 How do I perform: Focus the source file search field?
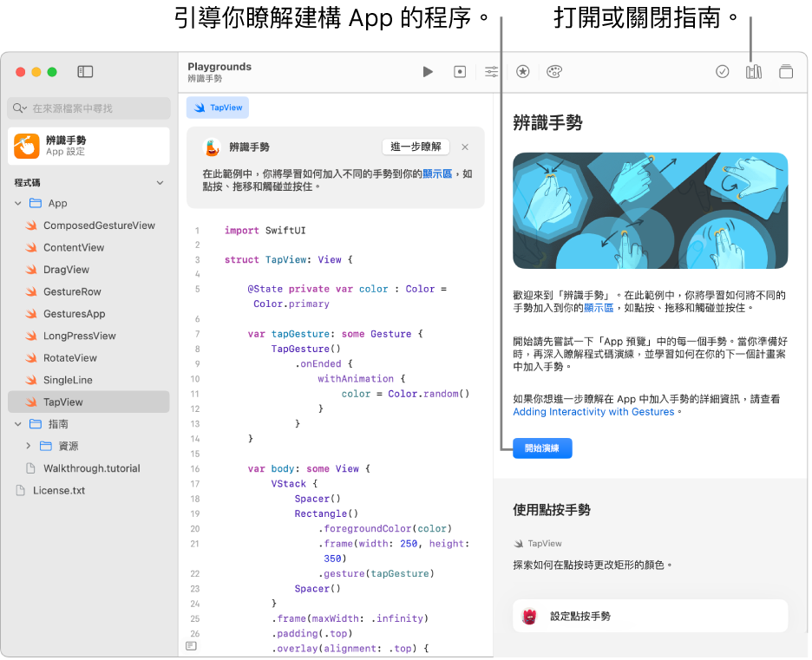pos(89,108)
